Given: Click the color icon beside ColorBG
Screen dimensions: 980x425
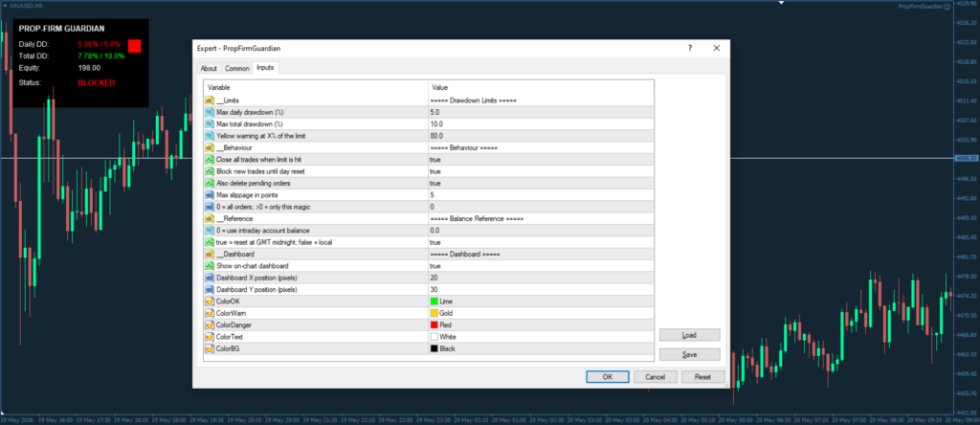Looking at the screenshot, I should (210, 348).
